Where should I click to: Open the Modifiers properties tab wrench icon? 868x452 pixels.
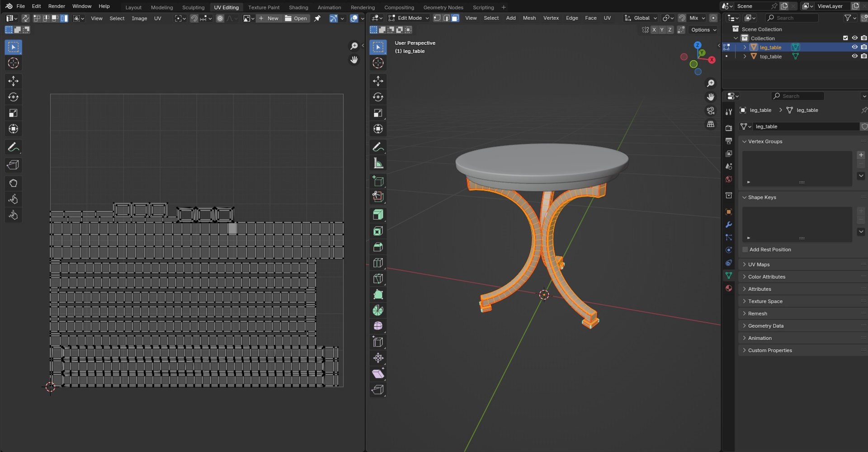coord(728,225)
